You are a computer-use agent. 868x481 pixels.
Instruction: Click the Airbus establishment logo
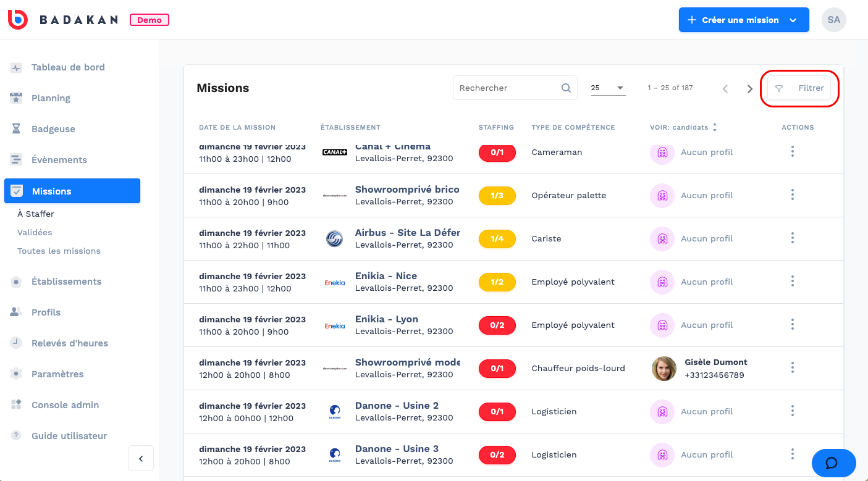point(335,239)
